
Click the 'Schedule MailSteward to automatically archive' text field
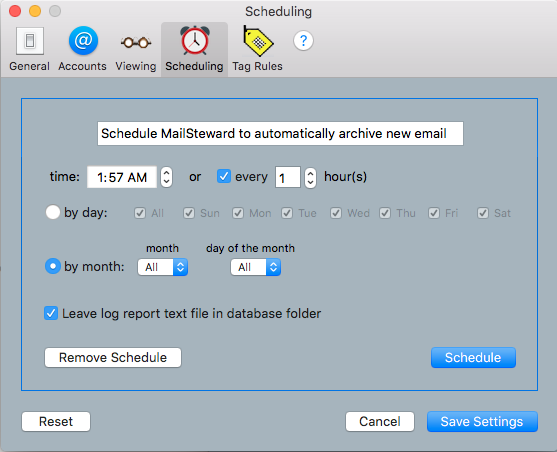[x=280, y=134]
